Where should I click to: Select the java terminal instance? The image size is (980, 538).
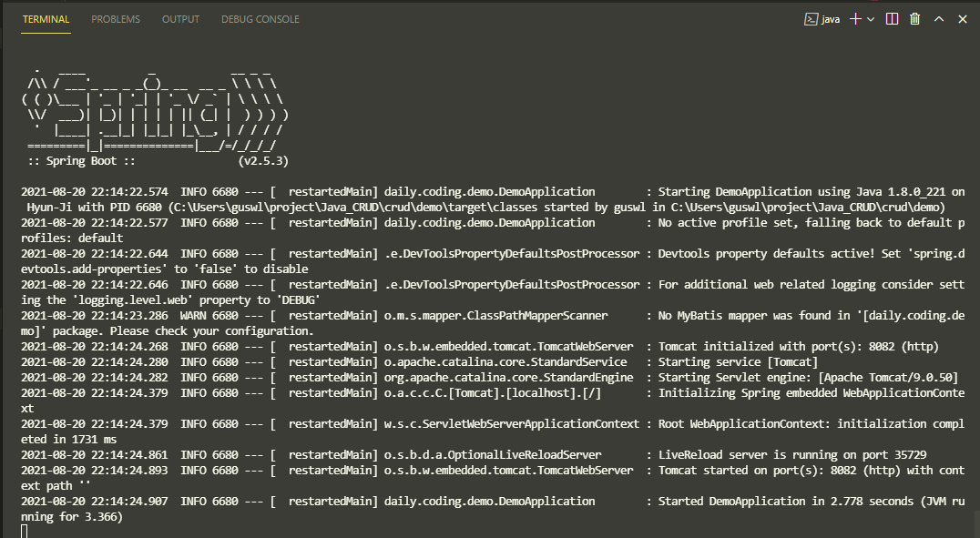pyautogui.click(x=822, y=19)
